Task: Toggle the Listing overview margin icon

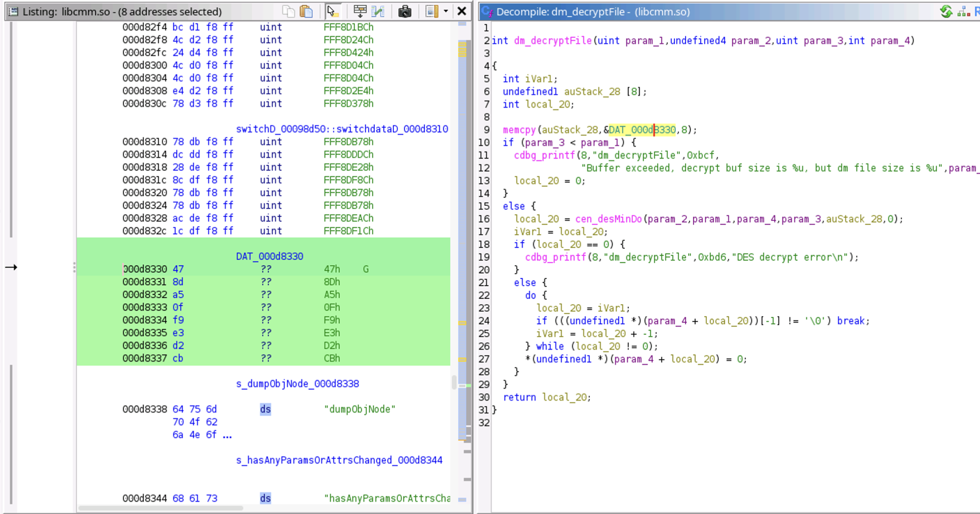Action: [432, 12]
